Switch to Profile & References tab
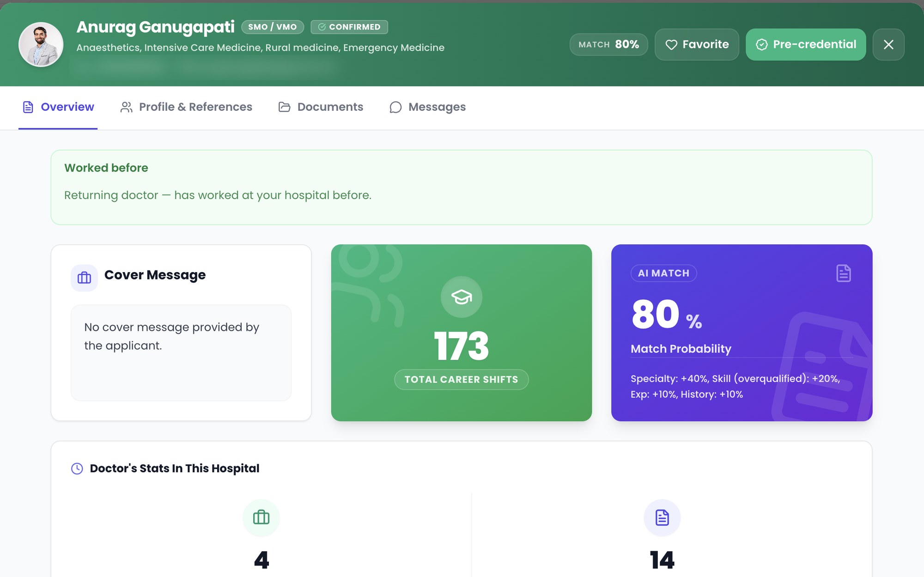Image resolution: width=924 pixels, height=577 pixels. pos(186,107)
